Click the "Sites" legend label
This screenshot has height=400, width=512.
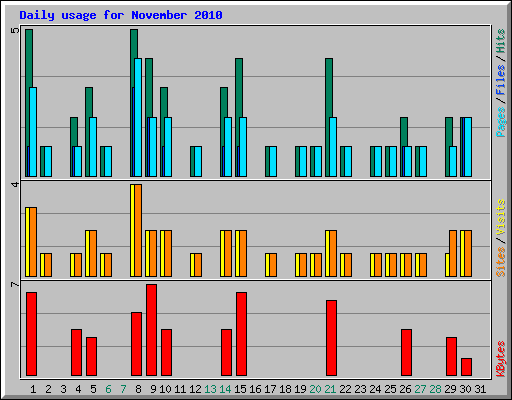tap(500, 262)
